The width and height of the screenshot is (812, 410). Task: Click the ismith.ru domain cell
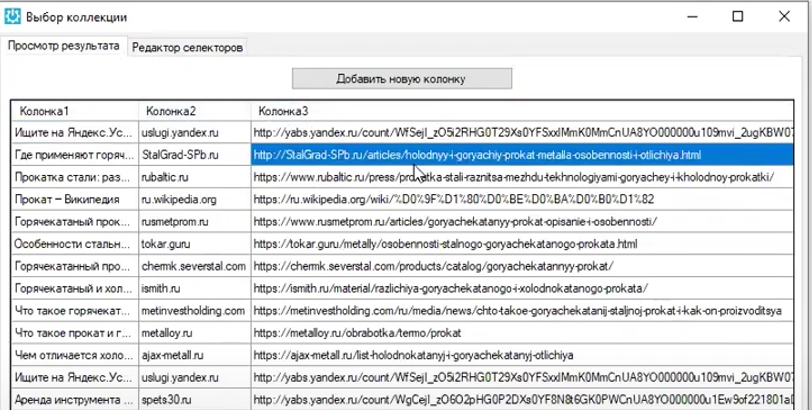click(x=195, y=288)
